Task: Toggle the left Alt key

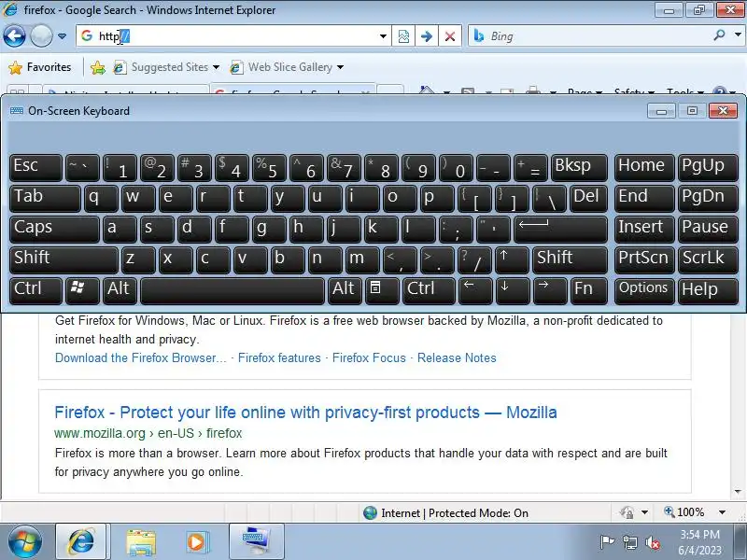Action: (120, 290)
